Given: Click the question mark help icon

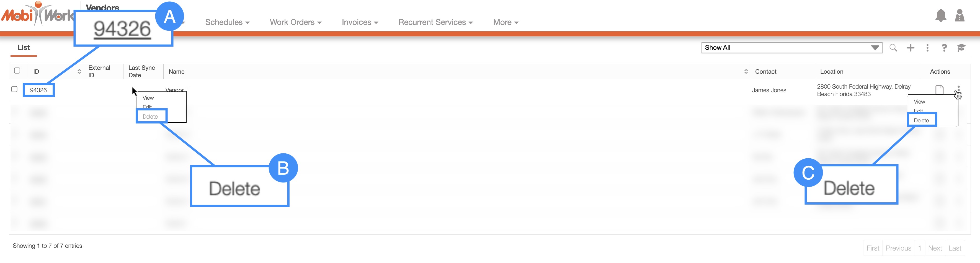Looking at the screenshot, I should coord(944,48).
